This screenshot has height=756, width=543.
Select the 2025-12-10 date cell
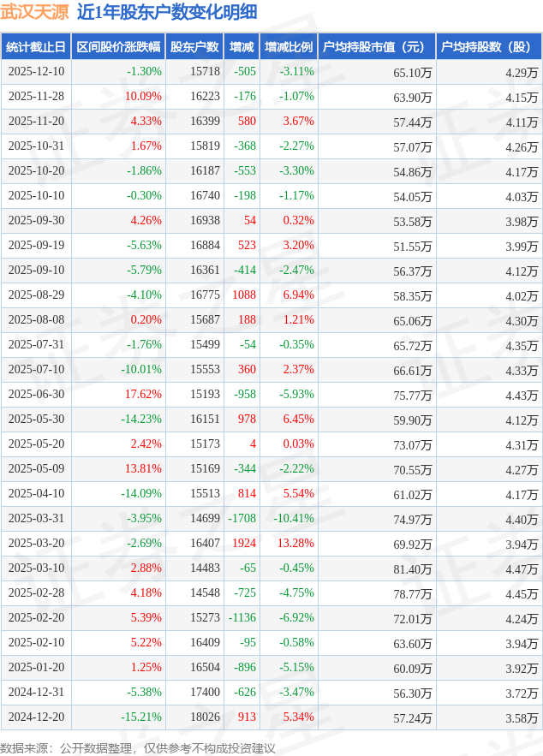(x=36, y=72)
